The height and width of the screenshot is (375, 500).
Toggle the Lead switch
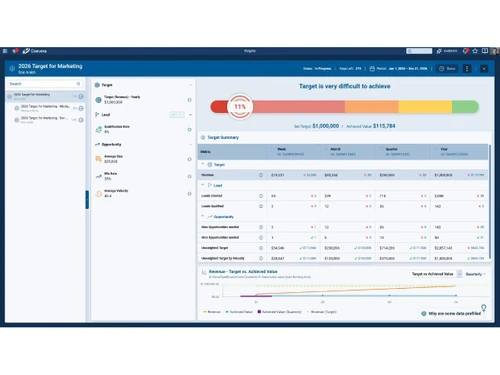click(176, 115)
